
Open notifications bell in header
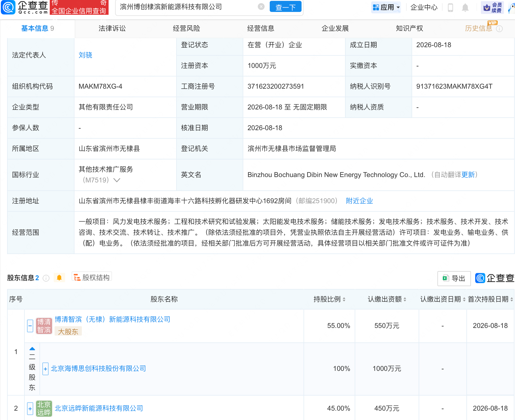click(x=465, y=7)
